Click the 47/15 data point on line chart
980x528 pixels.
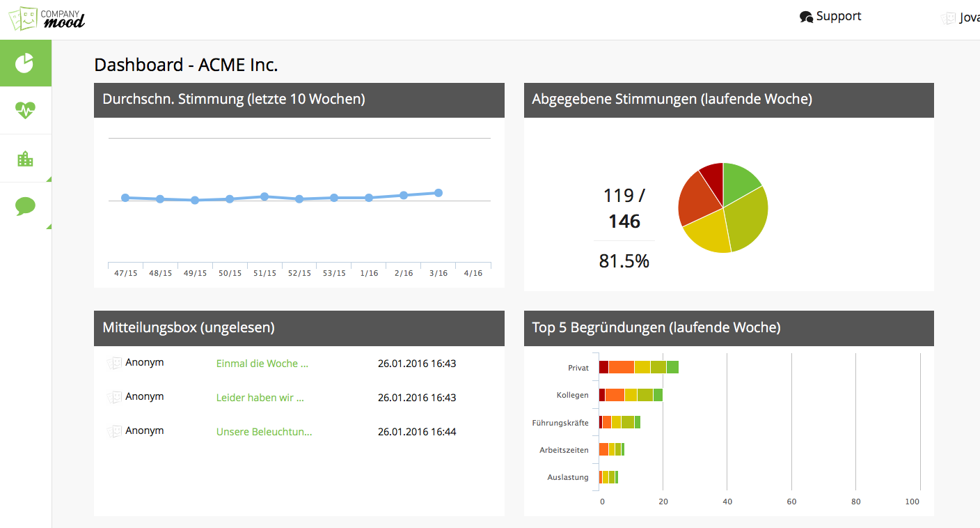pyautogui.click(x=125, y=198)
